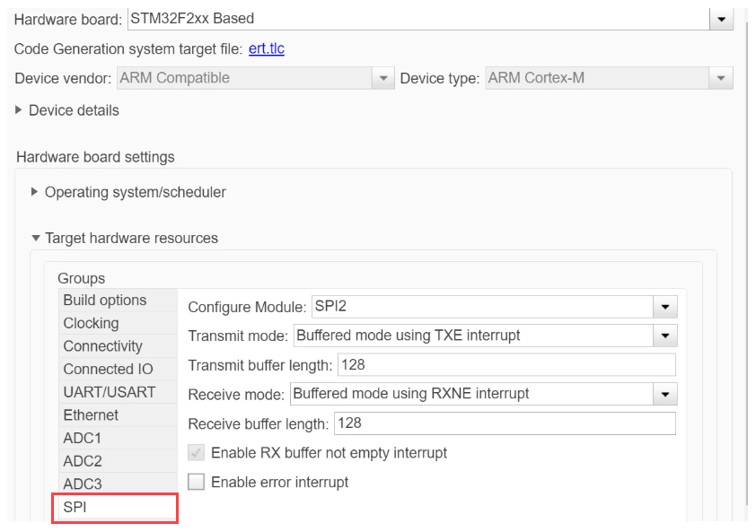The width and height of the screenshot is (756, 532).
Task: Enable the error interrupt checkbox
Action: pos(197,483)
